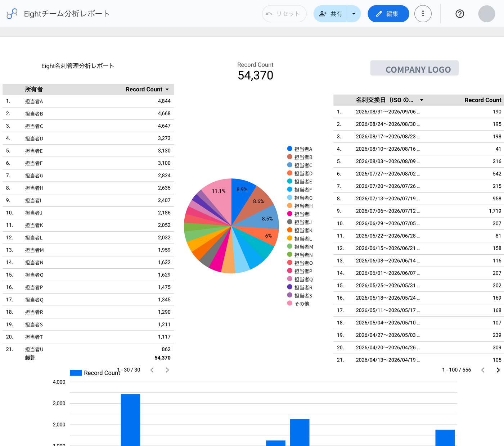This screenshot has height=446, width=504.
Task: Select 2026/08/31〜2026/09/06 date row
Action: pos(419,112)
